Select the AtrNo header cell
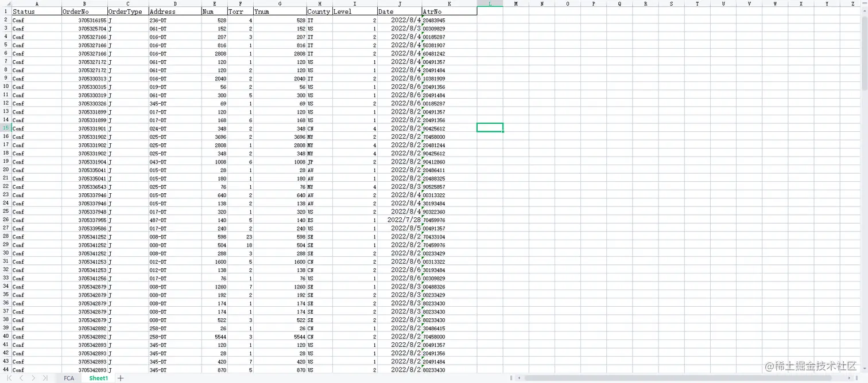The image size is (868, 383). (449, 11)
